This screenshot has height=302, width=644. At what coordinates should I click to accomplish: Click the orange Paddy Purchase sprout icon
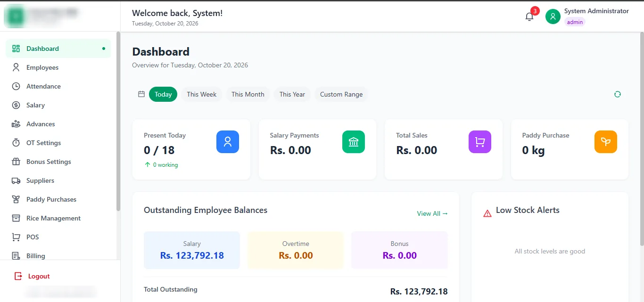(x=606, y=142)
